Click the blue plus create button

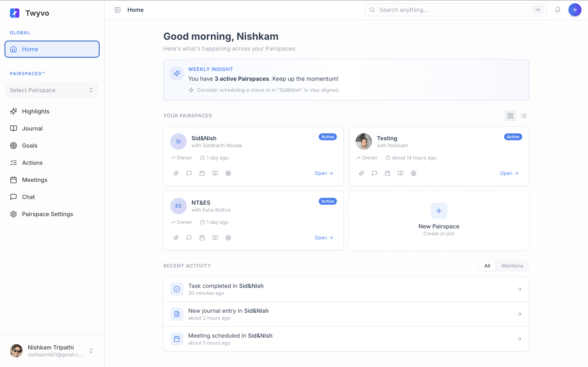pyautogui.click(x=575, y=10)
